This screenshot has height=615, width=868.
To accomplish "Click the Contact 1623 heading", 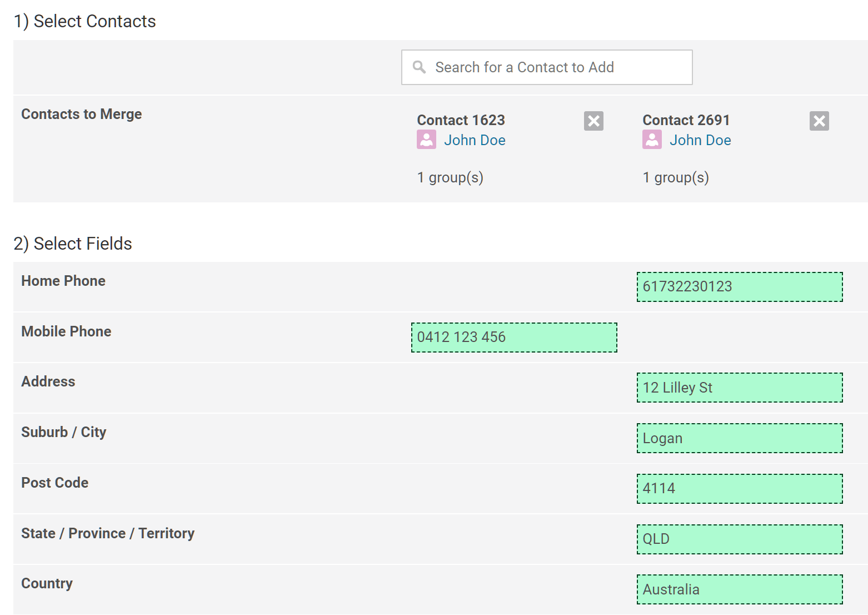I will [461, 120].
